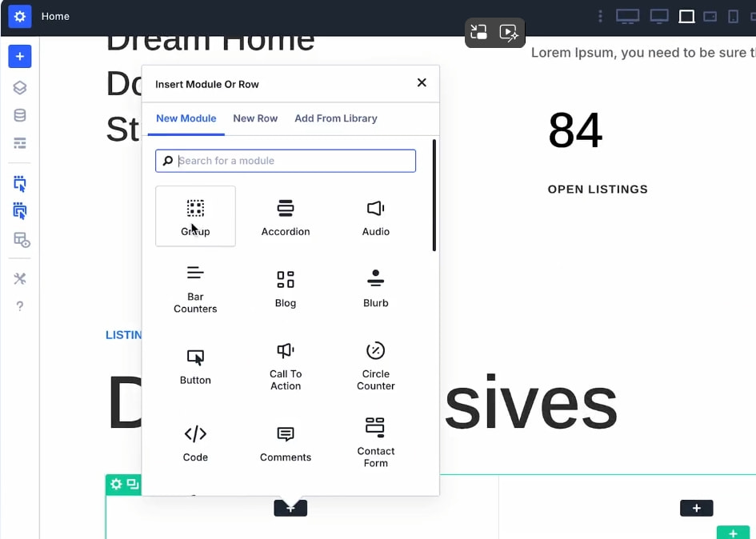756x539 pixels.
Task: Click the green add row plus button
Action: coord(733,533)
